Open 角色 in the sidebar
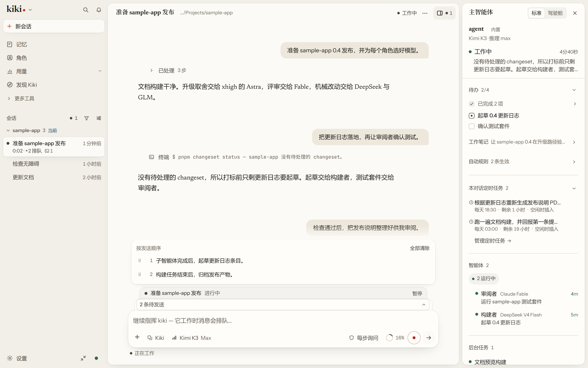The width and height of the screenshot is (588, 368). pyautogui.click(x=54, y=58)
